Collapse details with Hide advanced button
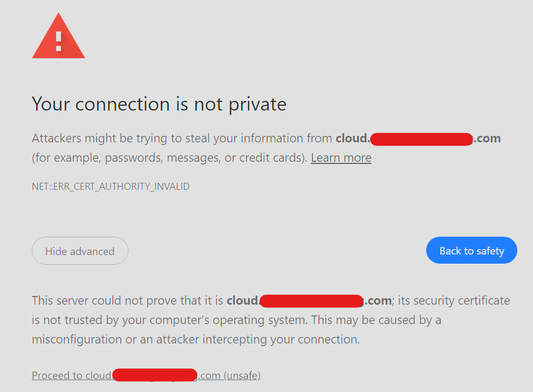This screenshot has width=533, height=392. pos(80,251)
